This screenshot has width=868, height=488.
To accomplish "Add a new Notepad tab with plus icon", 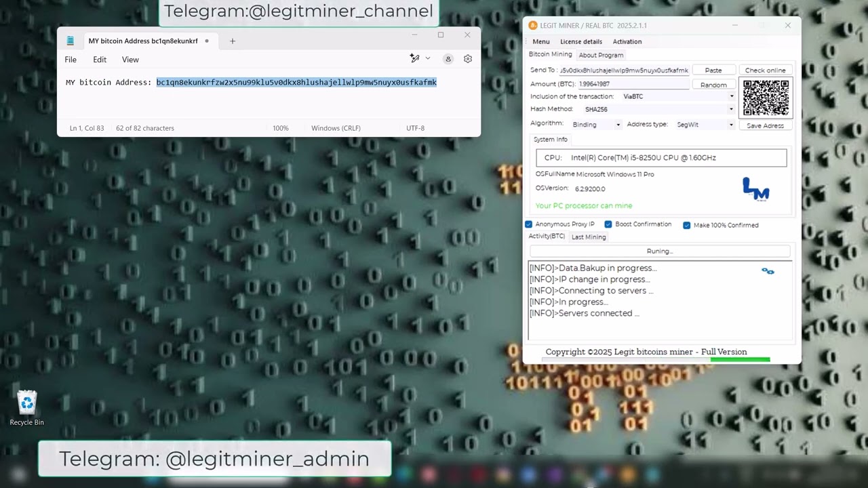I will pos(233,41).
